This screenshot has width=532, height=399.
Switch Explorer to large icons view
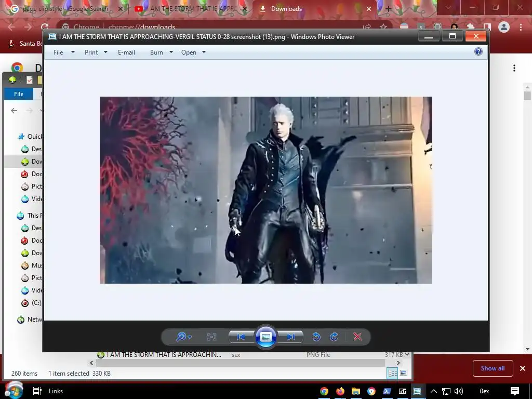(x=403, y=373)
